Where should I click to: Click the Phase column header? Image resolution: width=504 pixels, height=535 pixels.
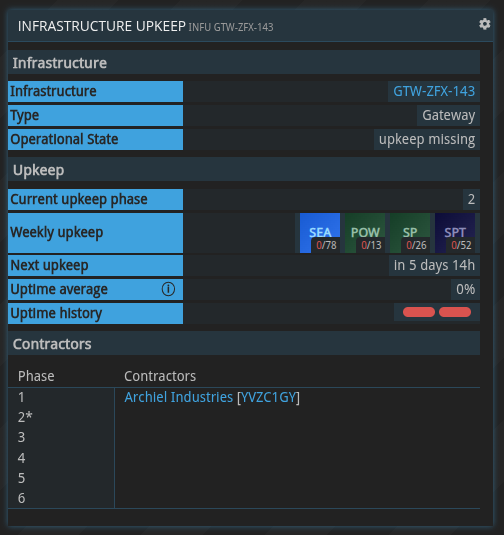(36, 376)
